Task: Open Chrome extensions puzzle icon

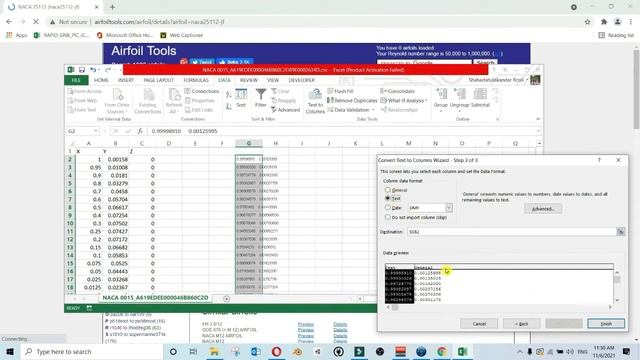Action: coord(604,22)
